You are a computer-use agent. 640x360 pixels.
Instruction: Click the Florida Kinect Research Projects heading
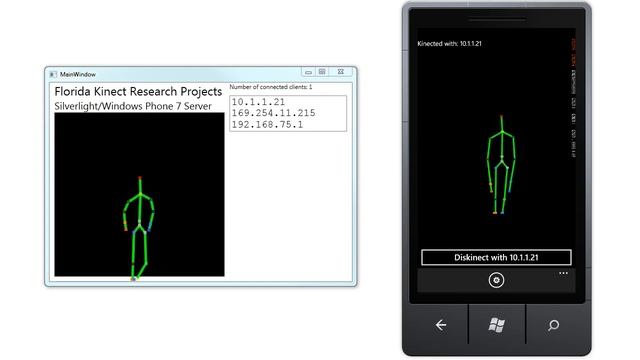point(138,91)
